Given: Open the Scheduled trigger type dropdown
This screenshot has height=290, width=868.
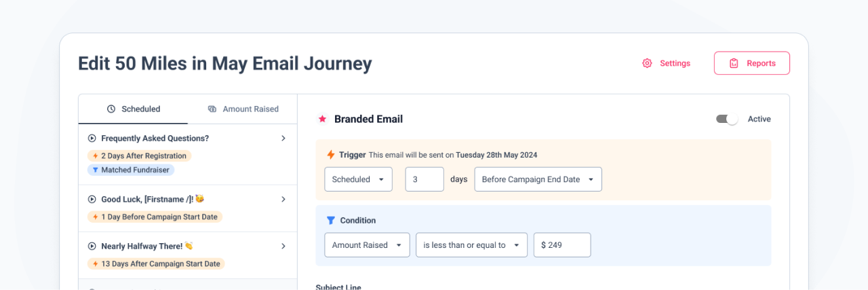Looking at the screenshot, I should pyautogui.click(x=358, y=179).
